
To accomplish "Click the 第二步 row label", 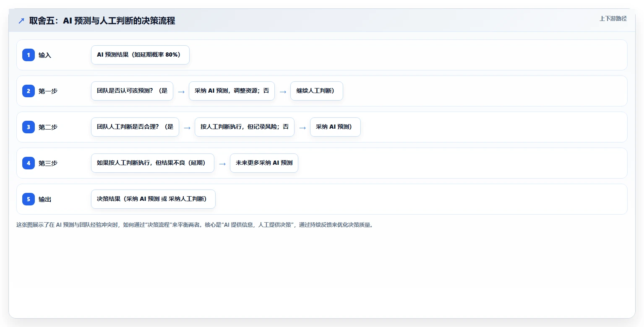I will coord(48,127).
